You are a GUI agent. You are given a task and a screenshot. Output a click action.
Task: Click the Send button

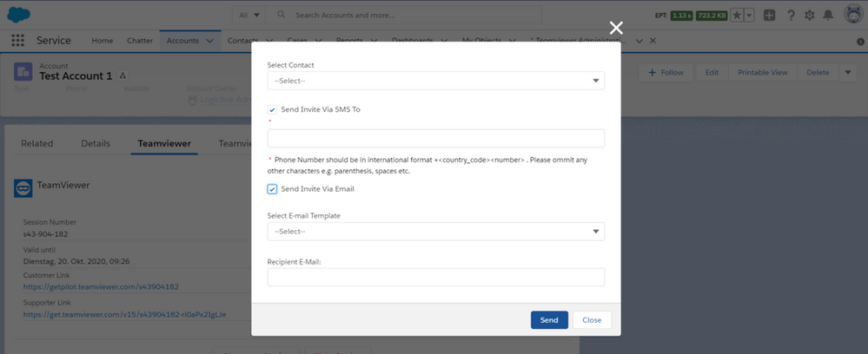[549, 320]
